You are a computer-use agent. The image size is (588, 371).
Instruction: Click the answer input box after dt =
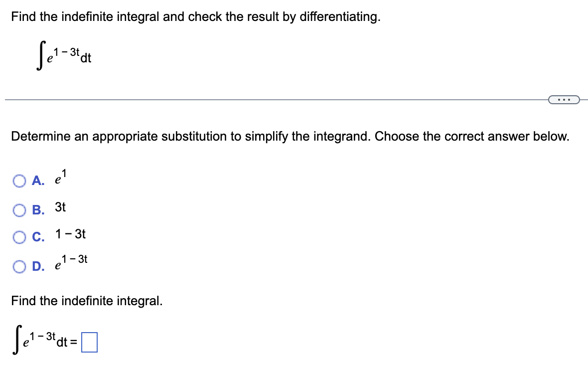[x=90, y=341]
